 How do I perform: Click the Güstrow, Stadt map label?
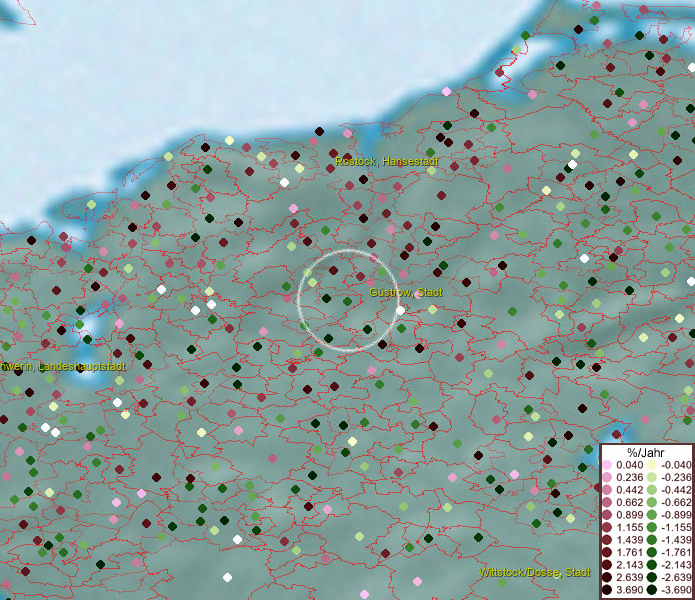406,292
